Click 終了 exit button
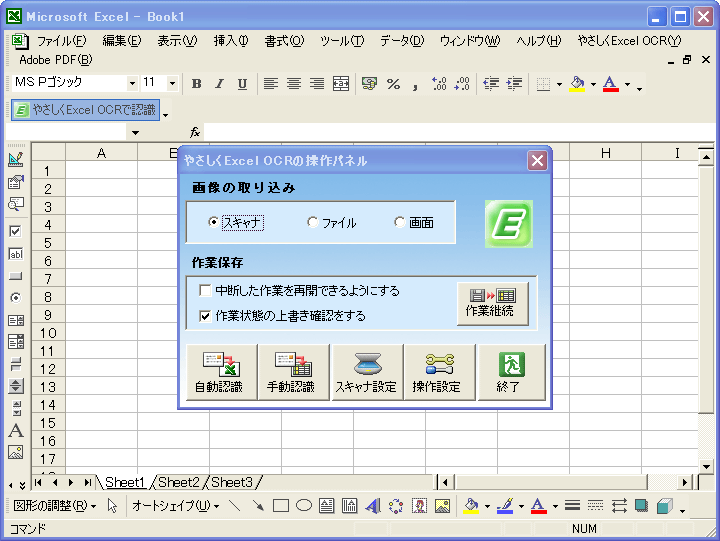Viewport: 720px width, 541px height. click(x=512, y=372)
